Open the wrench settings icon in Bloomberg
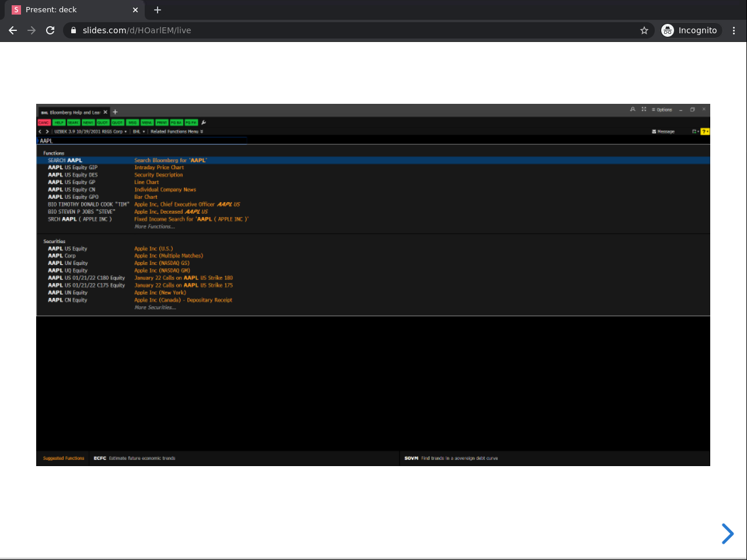Screen dimensions: 747x560 point(203,123)
